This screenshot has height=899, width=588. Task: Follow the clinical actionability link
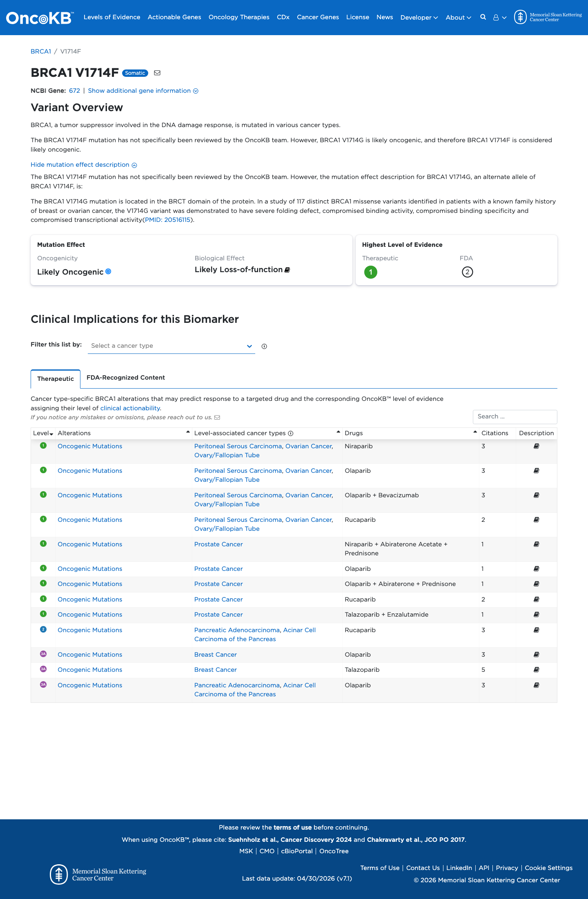pos(130,408)
